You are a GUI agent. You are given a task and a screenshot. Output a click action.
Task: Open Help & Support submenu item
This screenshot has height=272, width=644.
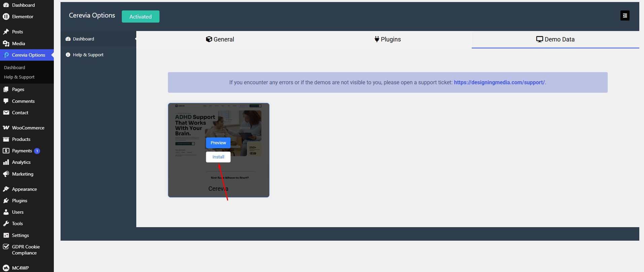pos(19,77)
